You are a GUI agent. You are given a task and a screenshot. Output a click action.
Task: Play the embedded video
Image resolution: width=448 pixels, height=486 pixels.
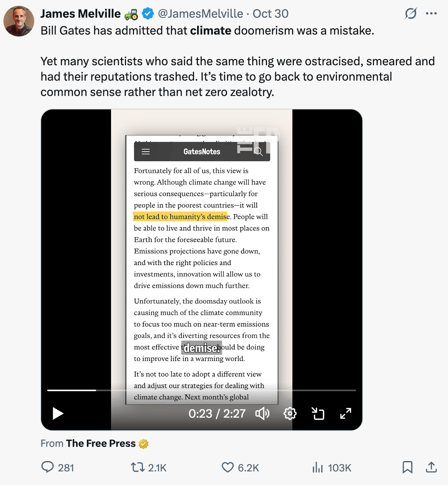point(58,413)
